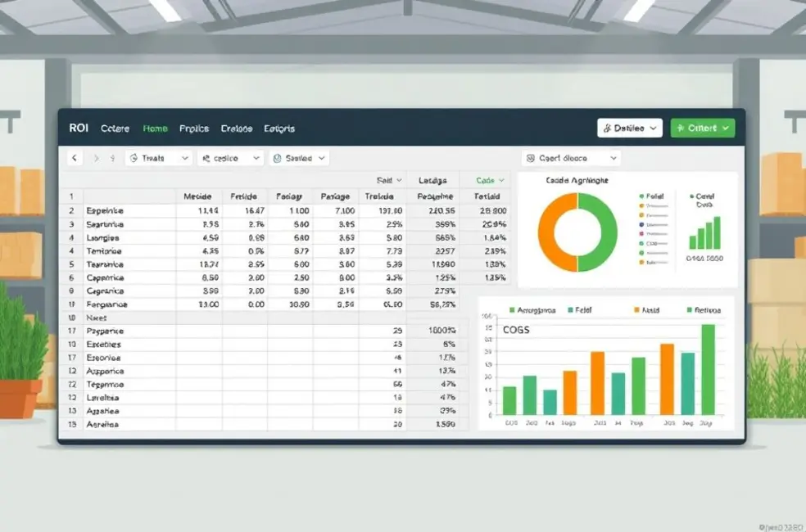The image size is (806, 532).
Task: Click the Eatgiris link in the top navigation
Action: pos(279,128)
